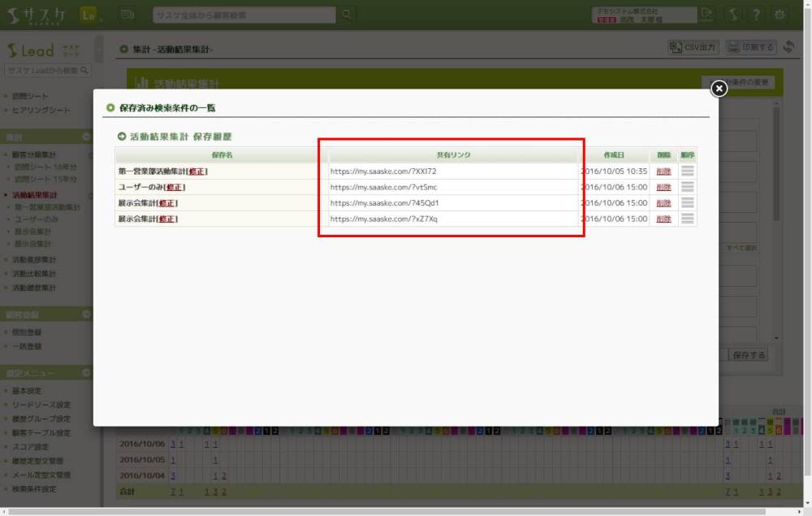Click the chat message icon in header

click(x=127, y=15)
